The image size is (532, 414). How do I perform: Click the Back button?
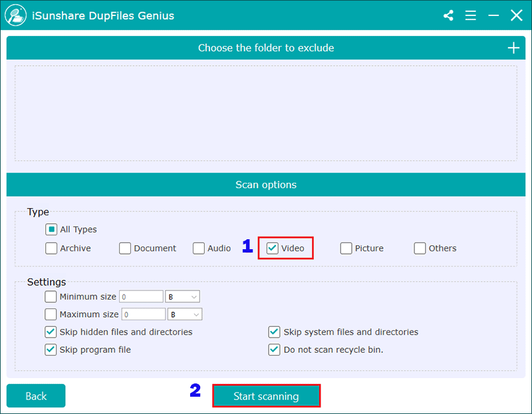35,395
